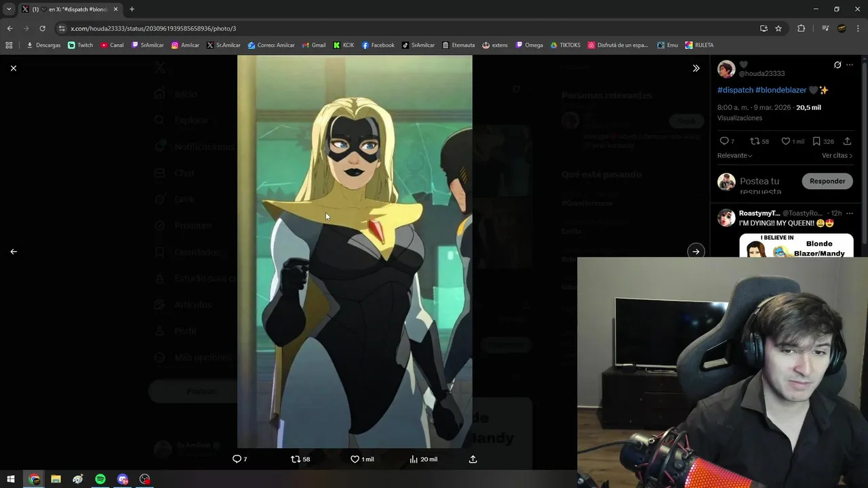Open Ver citas link
The height and width of the screenshot is (488, 868).
click(837, 155)
